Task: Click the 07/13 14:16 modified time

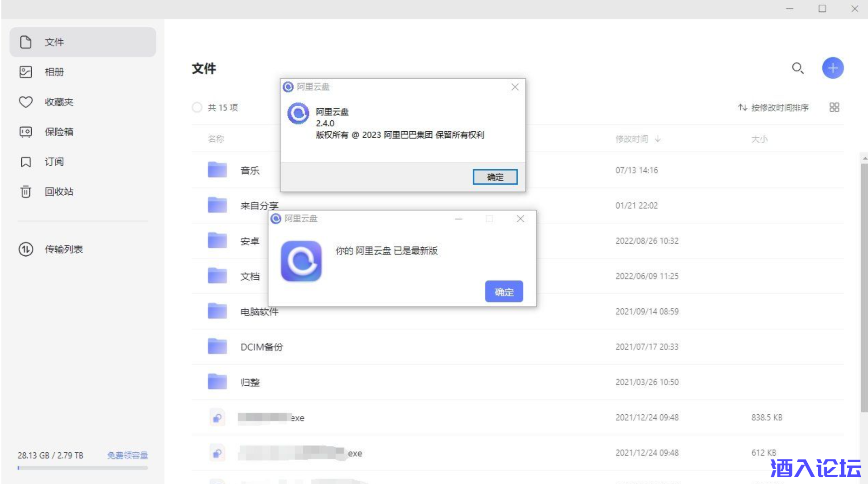Action: point(637,170)
